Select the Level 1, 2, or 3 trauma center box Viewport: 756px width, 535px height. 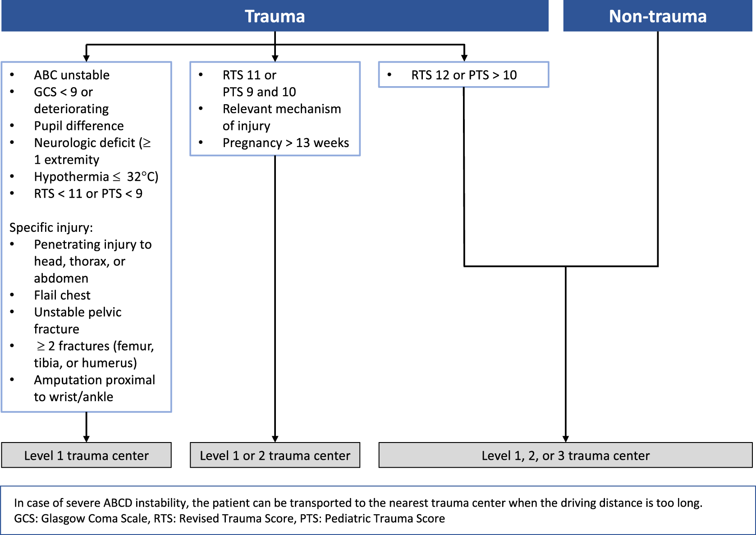pyautogui.click(x=565, y=455)
